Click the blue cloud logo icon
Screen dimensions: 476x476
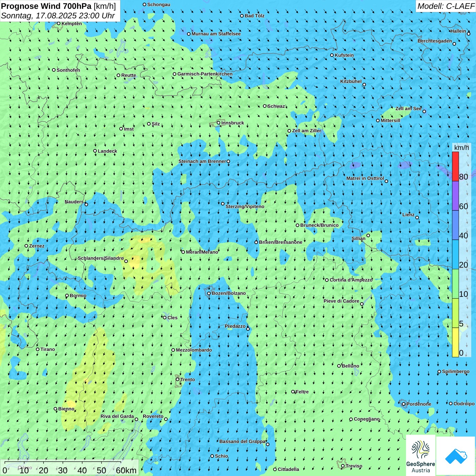click(x=456, y=456)
